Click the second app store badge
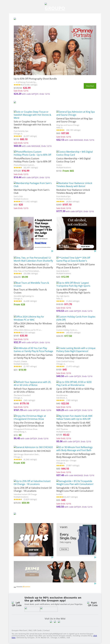 [x=49, y=609]
